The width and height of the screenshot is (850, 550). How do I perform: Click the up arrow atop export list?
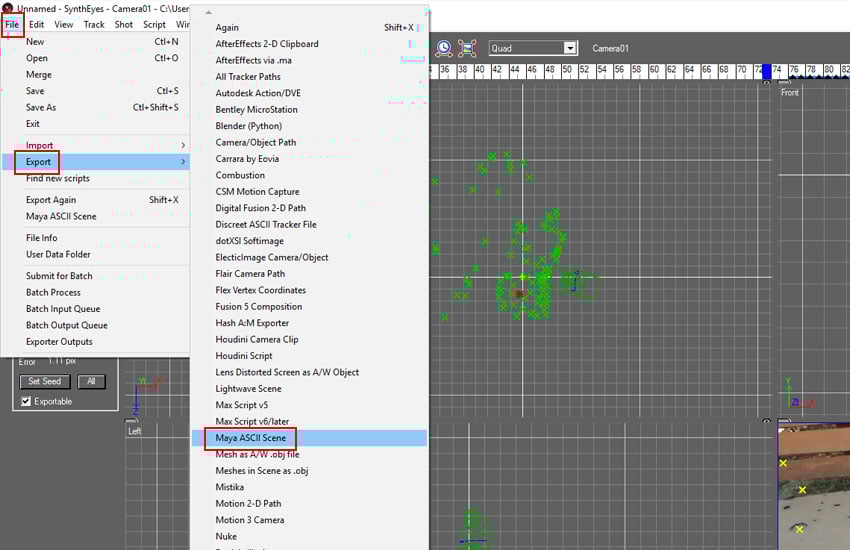209,12
